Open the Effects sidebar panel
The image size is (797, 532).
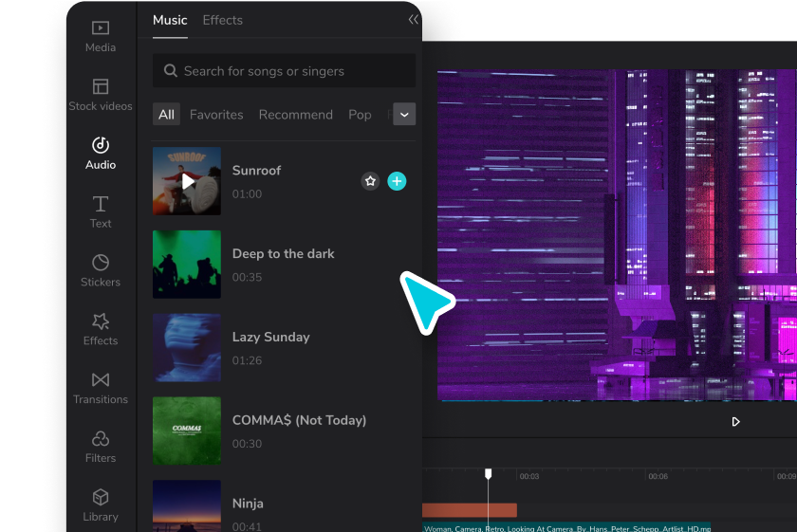click(101, 329)
